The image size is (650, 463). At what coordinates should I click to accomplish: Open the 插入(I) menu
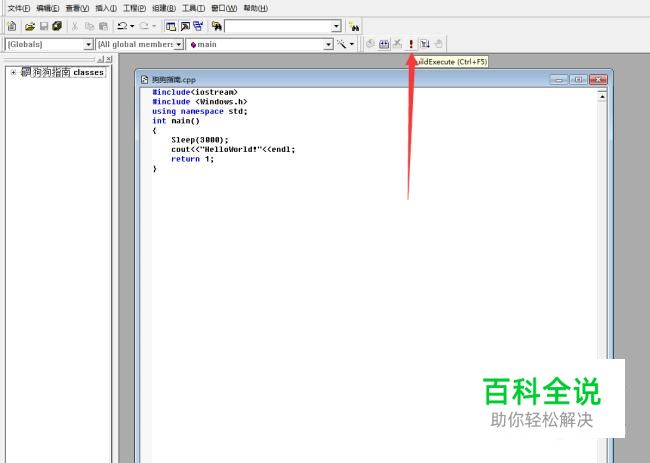coord(106,8)
